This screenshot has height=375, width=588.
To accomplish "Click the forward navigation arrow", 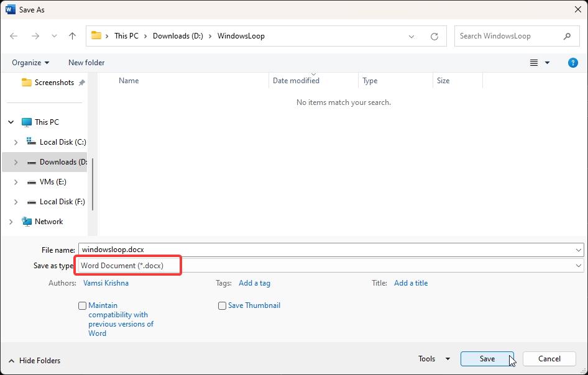I will (34, 36).
